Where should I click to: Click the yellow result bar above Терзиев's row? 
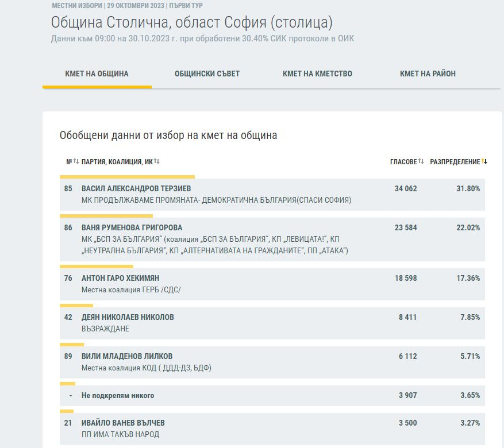[127, 177]
